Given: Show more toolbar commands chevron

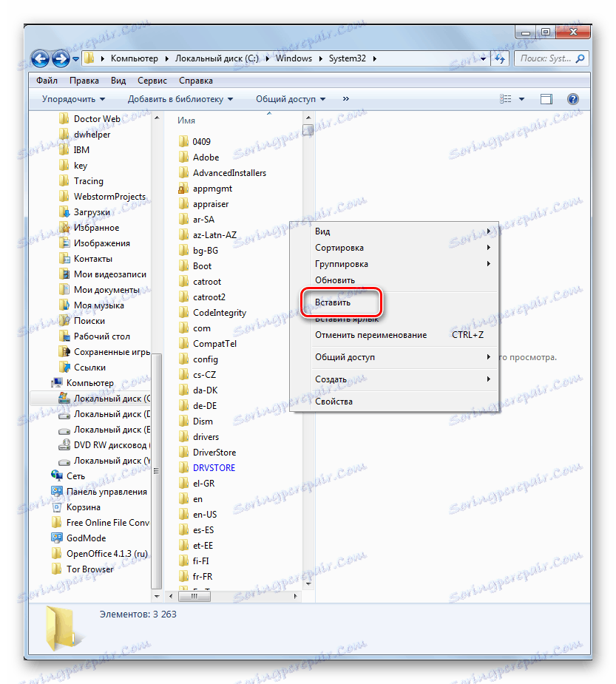Looking at the screenshot, I should point(345,99).
